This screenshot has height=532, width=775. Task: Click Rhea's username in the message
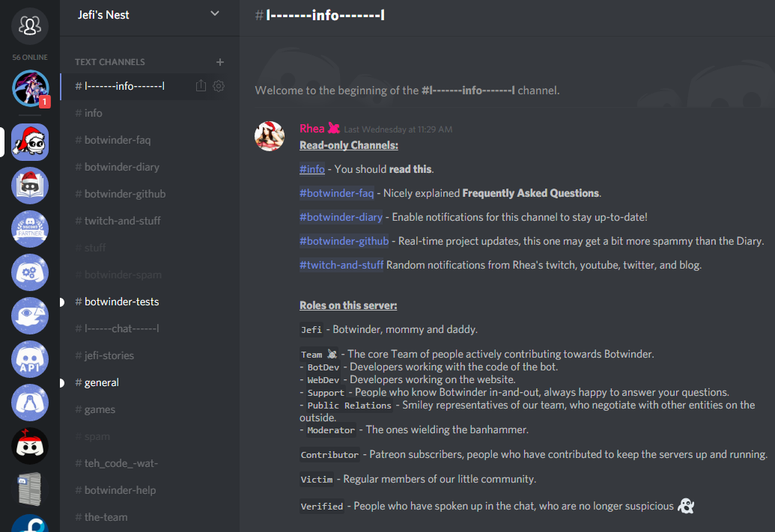click(x=312, y=129)
